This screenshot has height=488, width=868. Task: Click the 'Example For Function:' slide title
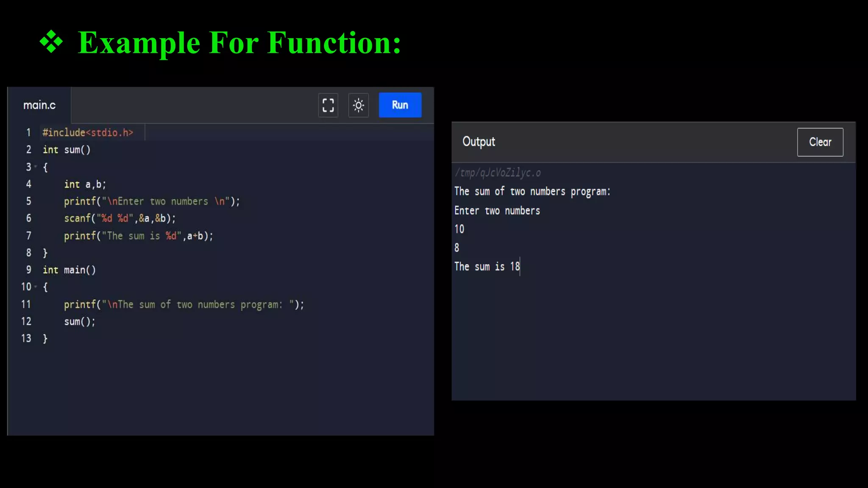coord(239,43)
